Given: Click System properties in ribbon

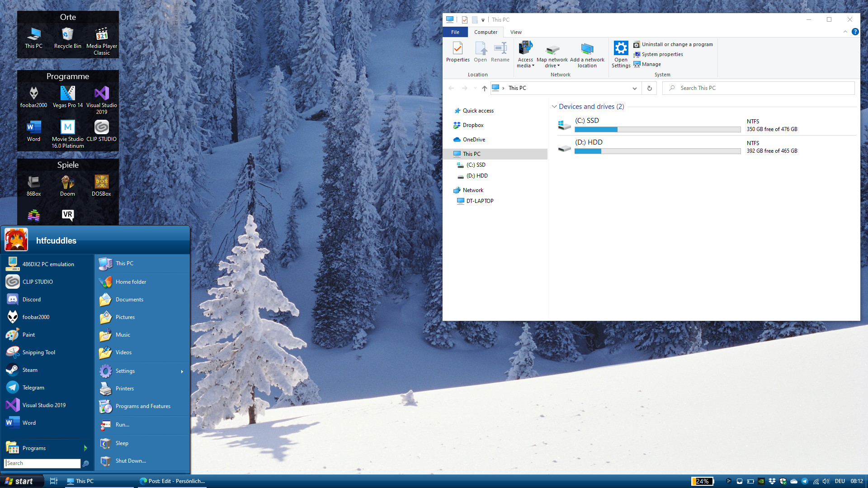Looking at the screenshot, I should point(658,54).
